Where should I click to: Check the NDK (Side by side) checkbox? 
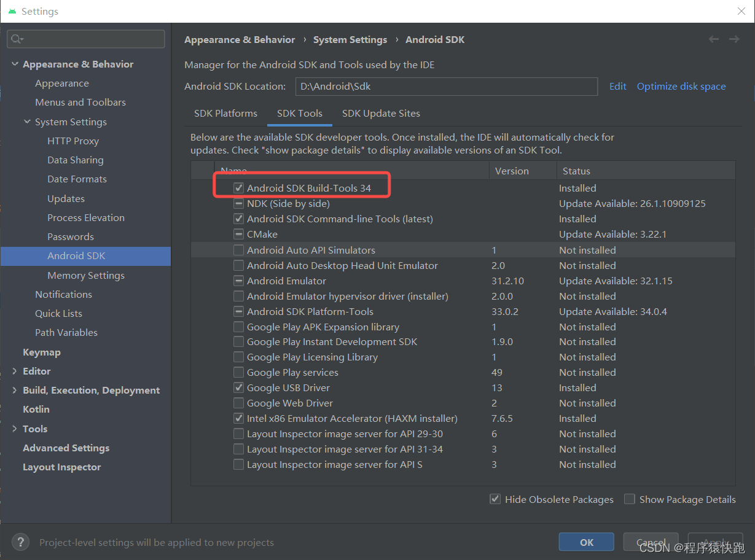coord(238,203)
